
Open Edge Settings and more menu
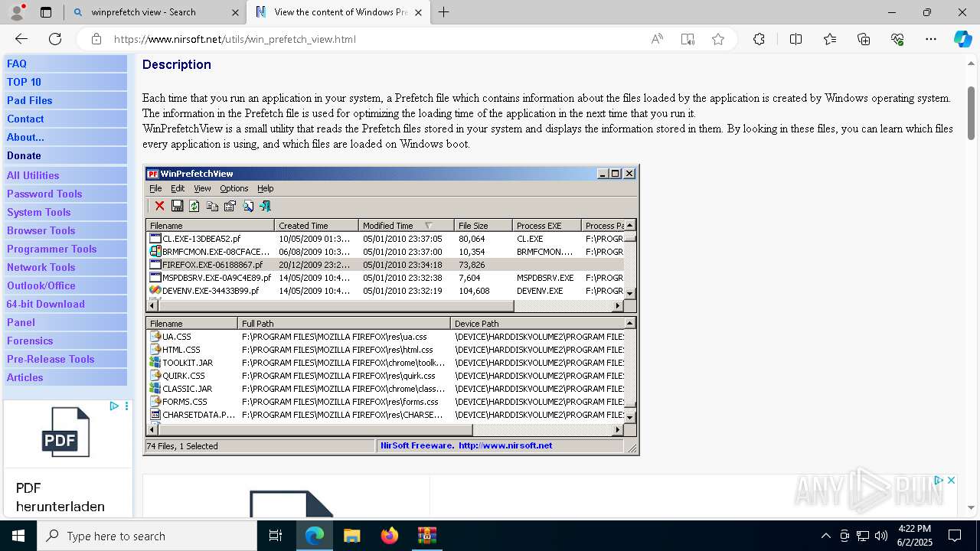(x=931, y=39)
